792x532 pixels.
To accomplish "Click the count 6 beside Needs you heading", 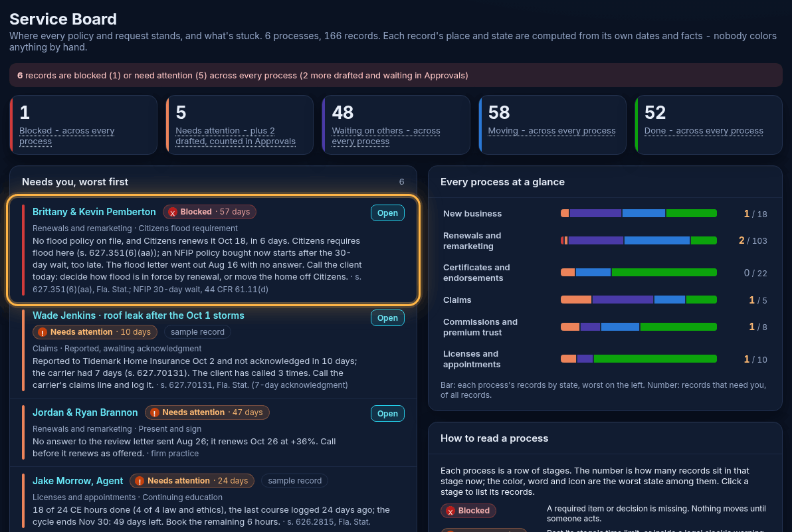I will [x=401, y=182].
